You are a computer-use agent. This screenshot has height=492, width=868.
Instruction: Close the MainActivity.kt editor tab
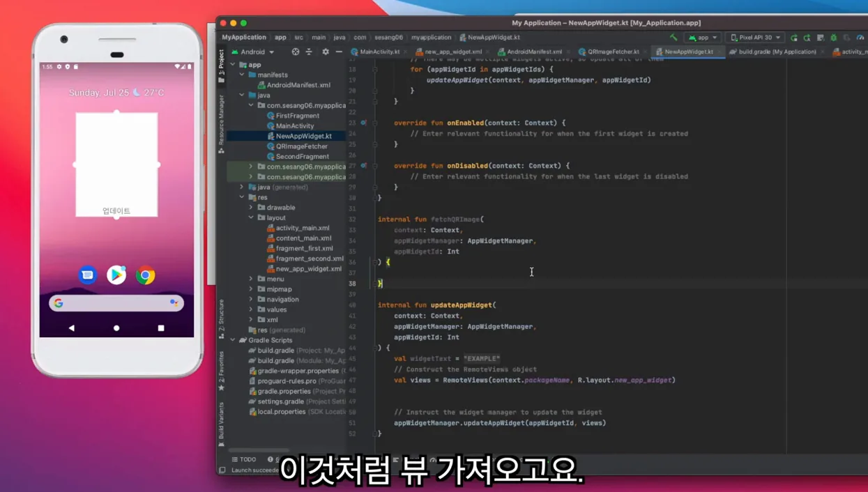(406, 52)
